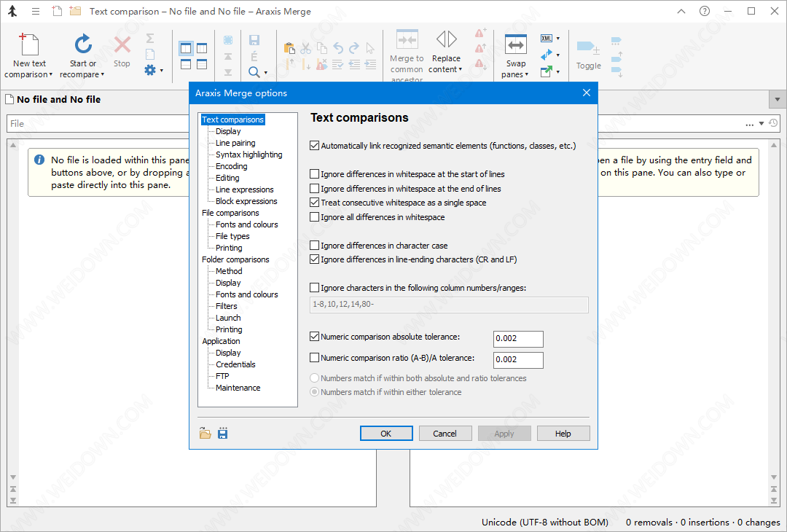Viewport: 787px width, 532px height.
Task: Uncheck Automatically link recognized semantic elements
Action: point(314,146)
